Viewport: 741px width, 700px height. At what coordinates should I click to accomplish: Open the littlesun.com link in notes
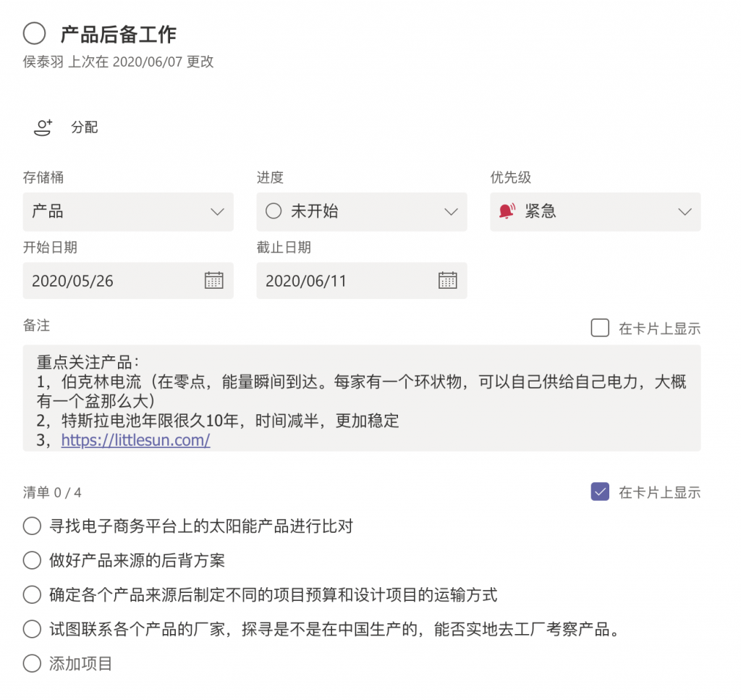135,440
